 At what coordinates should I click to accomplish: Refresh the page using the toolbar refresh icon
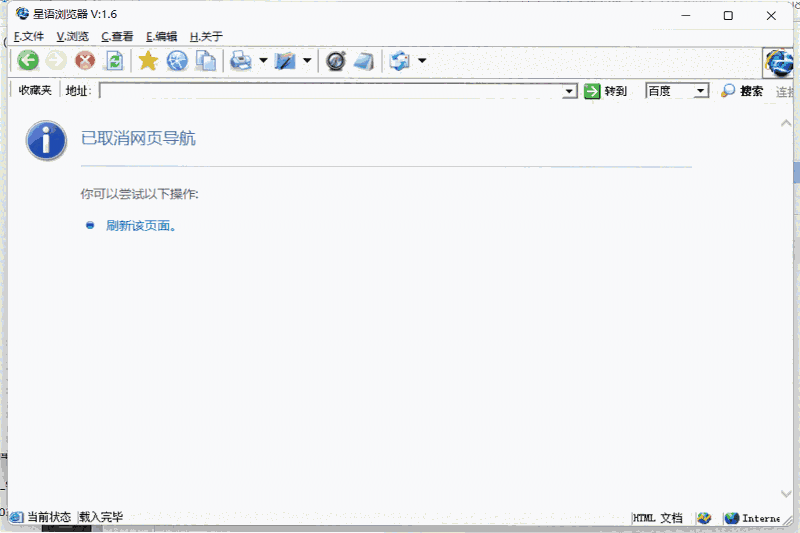114,61
